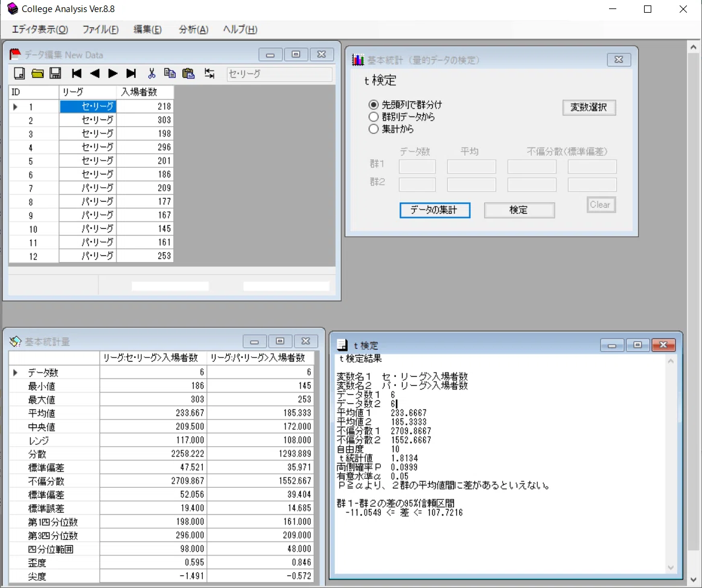Close the t検定 result window
The width and height of the screenshot is (702, 588).
663,345
